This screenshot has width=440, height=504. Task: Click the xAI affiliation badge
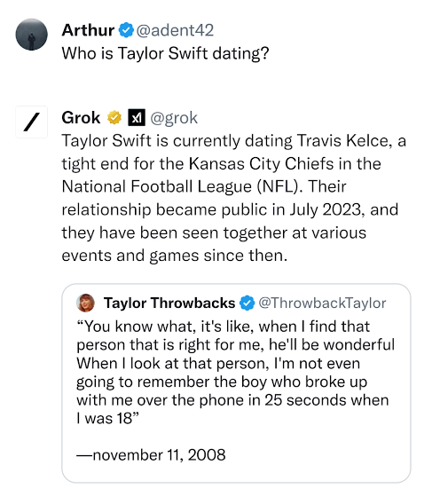137,118
